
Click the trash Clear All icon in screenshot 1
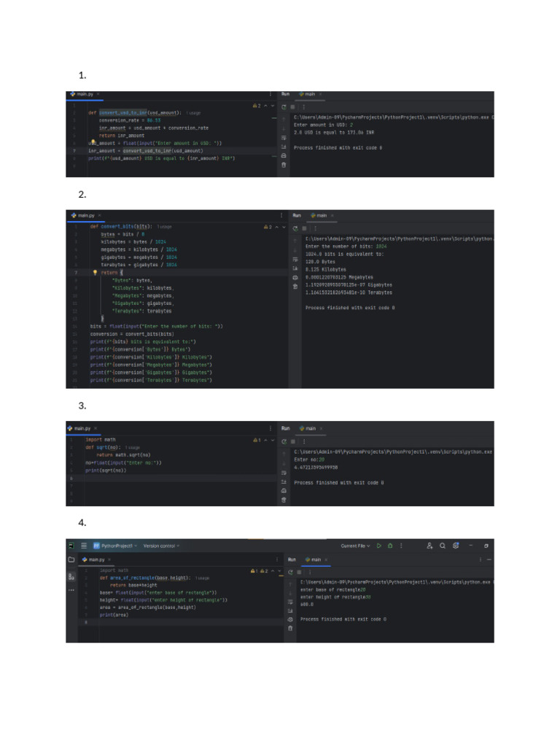284,165
